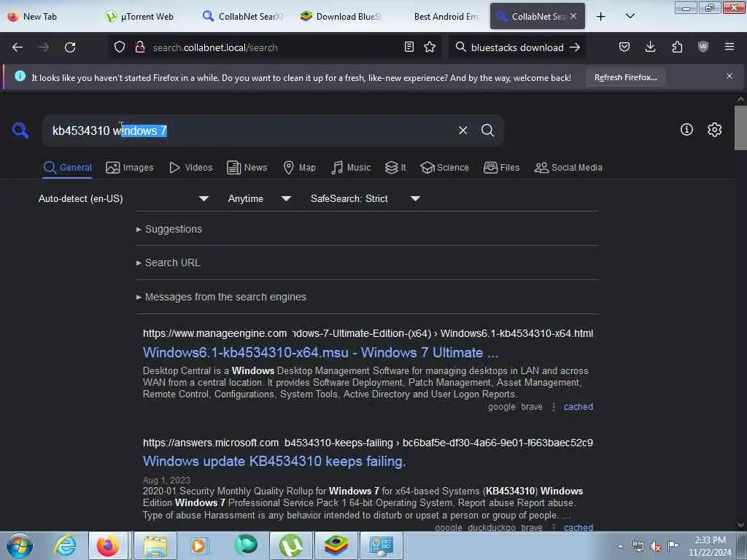
Task: Open media player taskbar icon
Action: click(198, 545)
